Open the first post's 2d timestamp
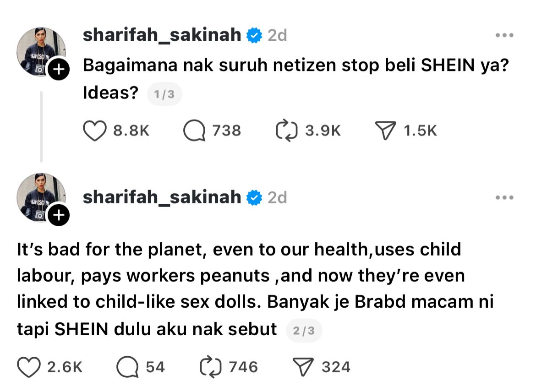 pos(277,35)
